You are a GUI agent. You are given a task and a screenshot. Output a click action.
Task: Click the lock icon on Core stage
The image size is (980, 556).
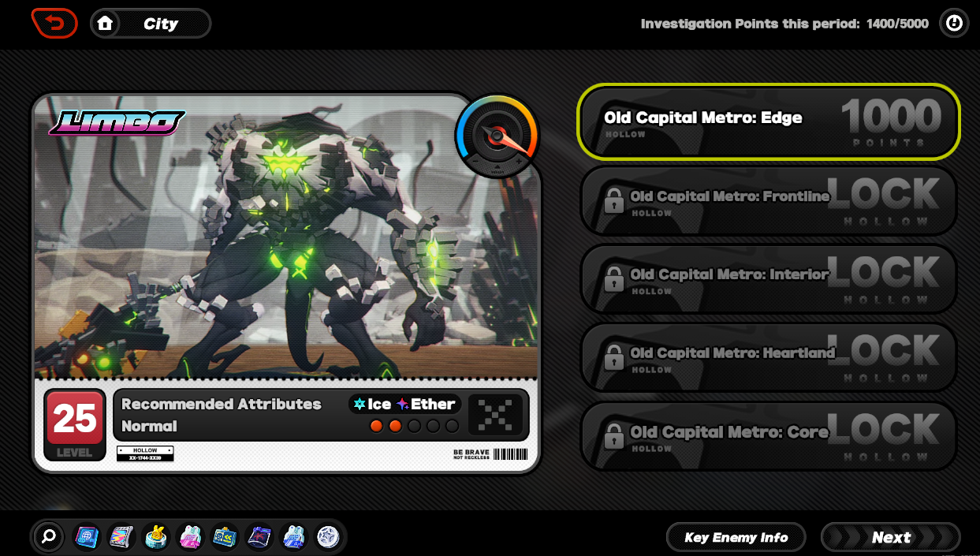[x=613, y=435]
